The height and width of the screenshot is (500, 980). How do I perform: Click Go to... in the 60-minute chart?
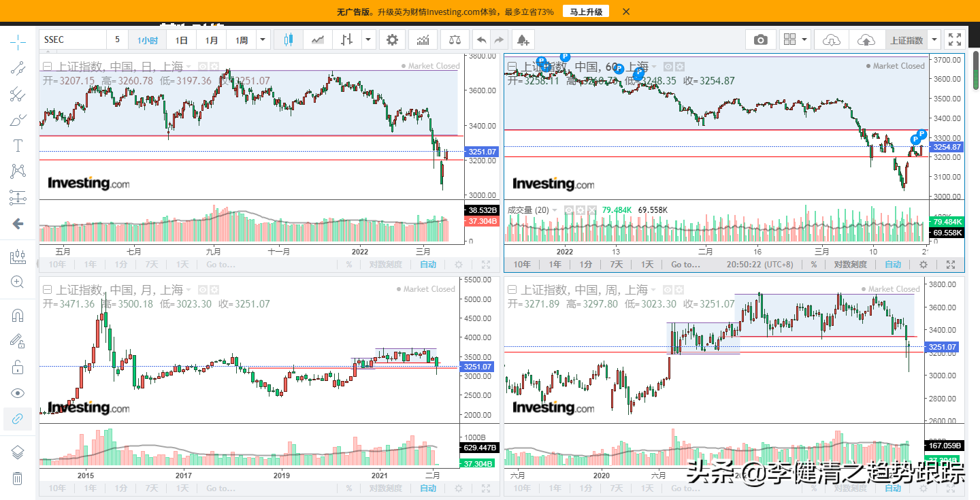pyautogui.click(x=685, y=265)
